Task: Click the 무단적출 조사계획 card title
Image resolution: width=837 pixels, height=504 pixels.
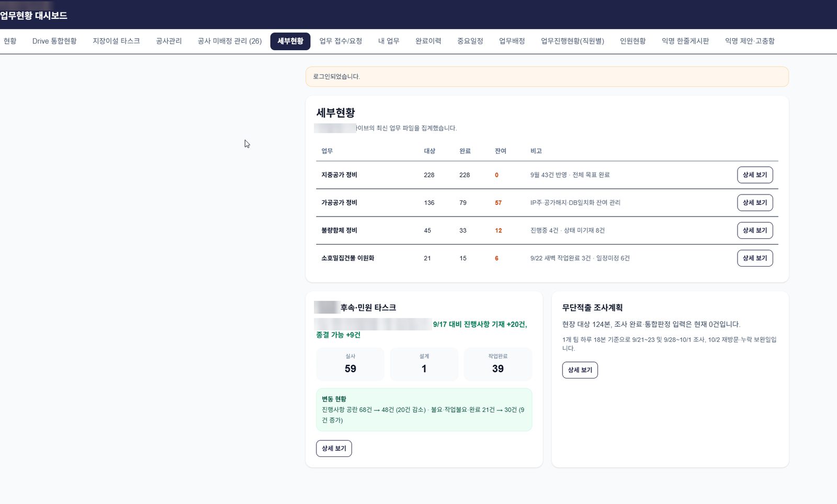Action: [x=592, y=308]
